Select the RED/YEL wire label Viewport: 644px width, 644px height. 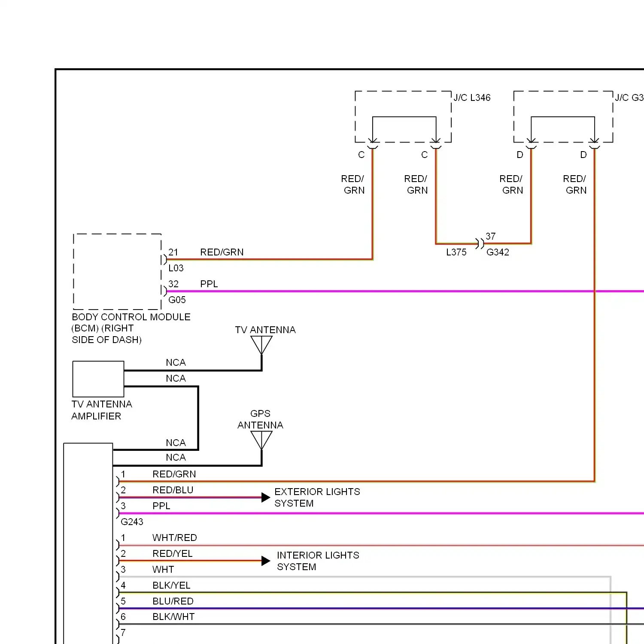173,554
